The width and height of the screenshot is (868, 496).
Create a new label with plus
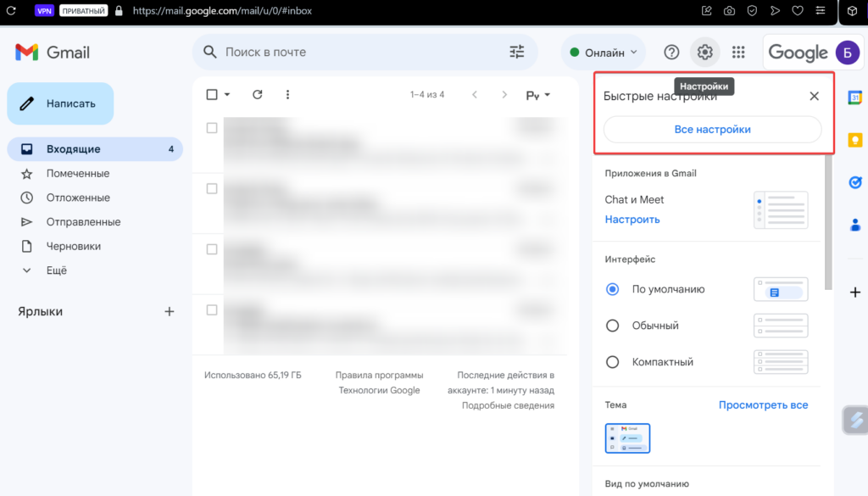coord(170,312)
